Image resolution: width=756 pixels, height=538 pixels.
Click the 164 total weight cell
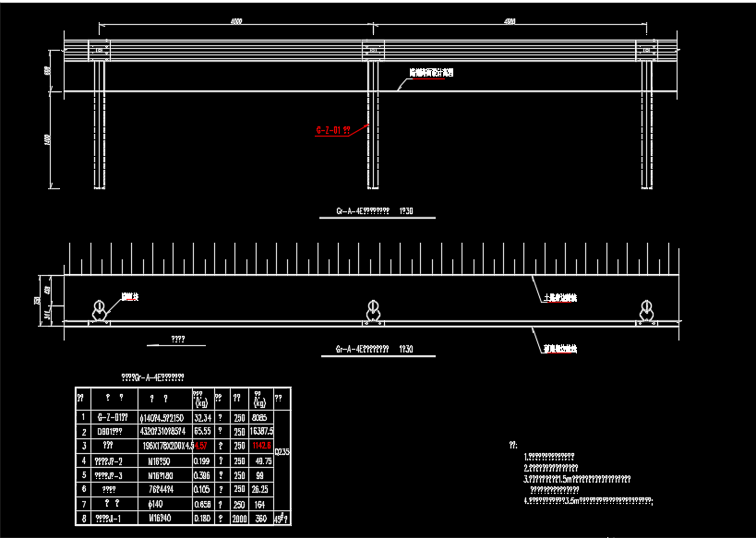(259, 505)
